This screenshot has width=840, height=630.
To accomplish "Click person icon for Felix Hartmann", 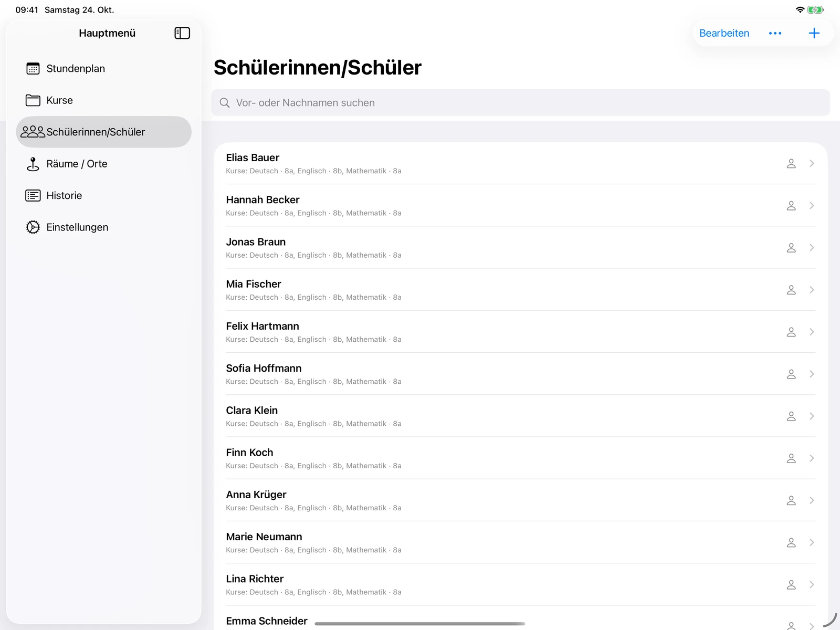I will tap(791, 332).
